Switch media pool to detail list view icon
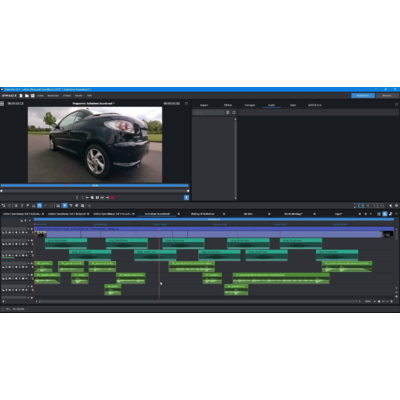The height and width of the screenshot is (400, 400). 228,113
